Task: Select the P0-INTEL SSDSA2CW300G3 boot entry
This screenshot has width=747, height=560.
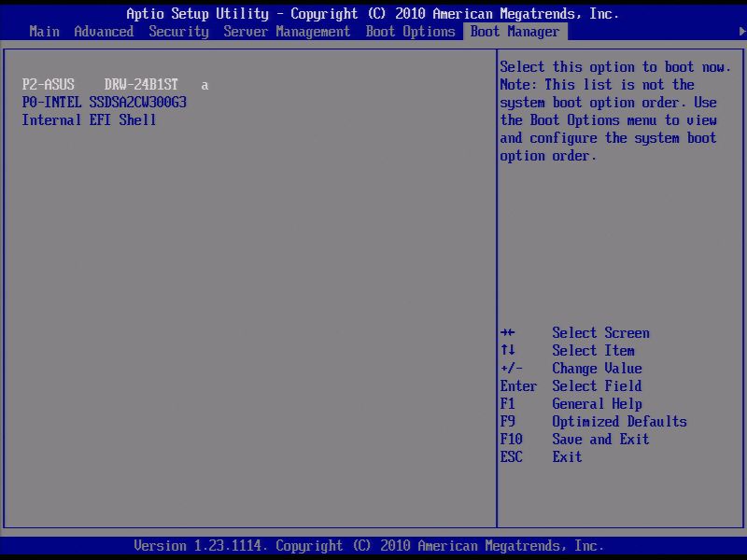Action: (x=106, y=102)
